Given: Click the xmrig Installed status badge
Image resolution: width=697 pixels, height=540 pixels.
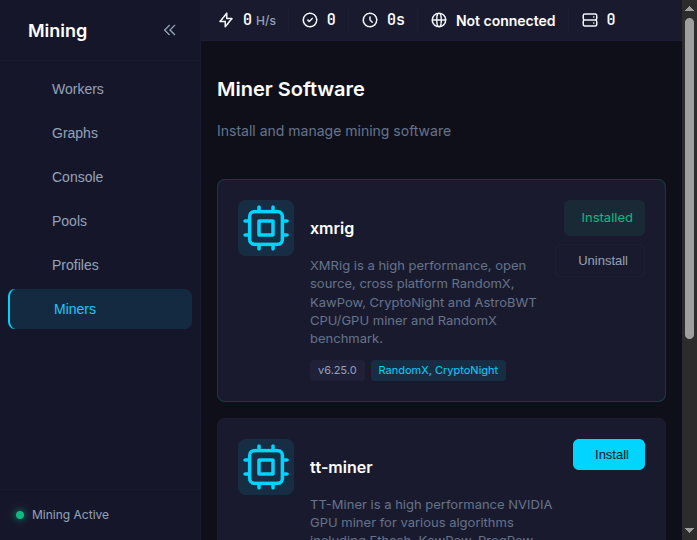Looking at the screenshot, I should 605,218.
